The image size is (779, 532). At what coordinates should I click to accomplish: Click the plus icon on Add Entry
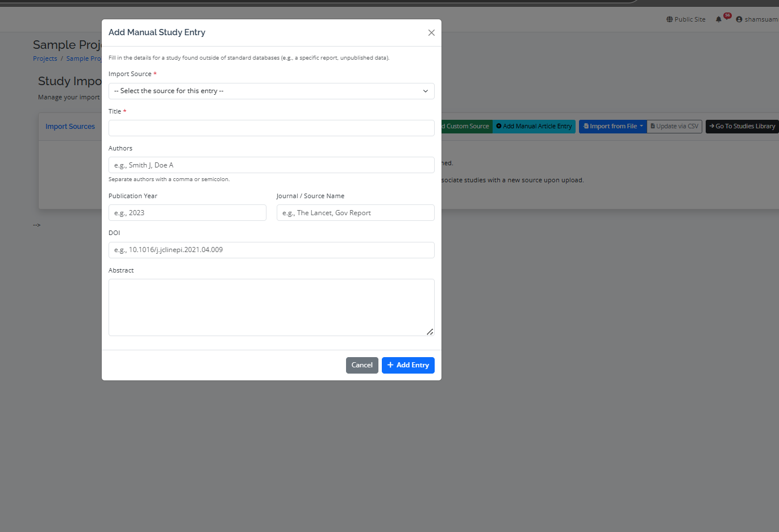pos(390,365)
